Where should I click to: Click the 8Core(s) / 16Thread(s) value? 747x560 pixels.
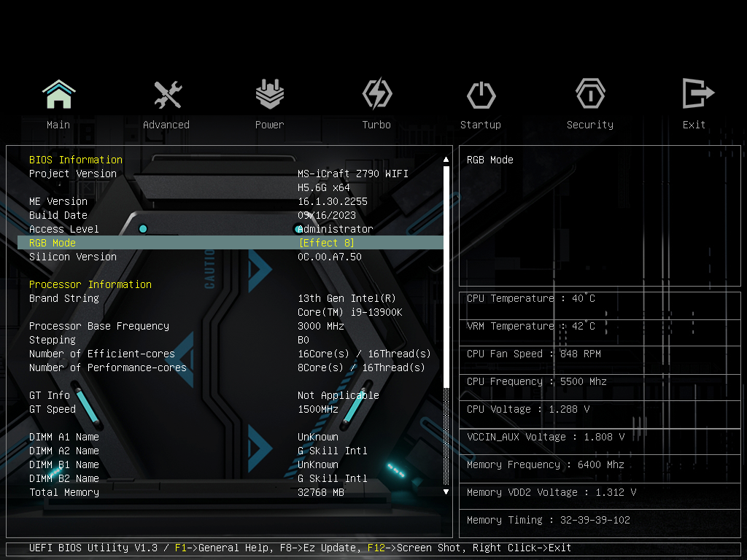coord(361,367)
